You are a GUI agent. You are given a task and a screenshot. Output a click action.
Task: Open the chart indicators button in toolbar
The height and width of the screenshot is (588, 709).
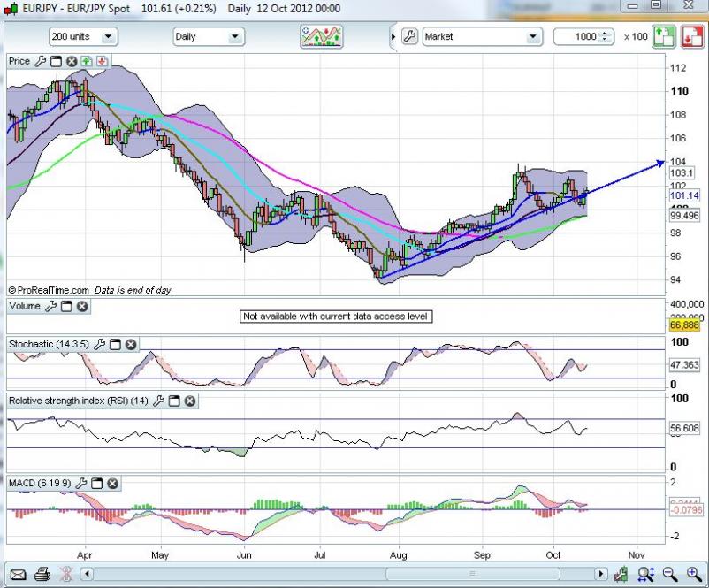[x=321, y=36]
